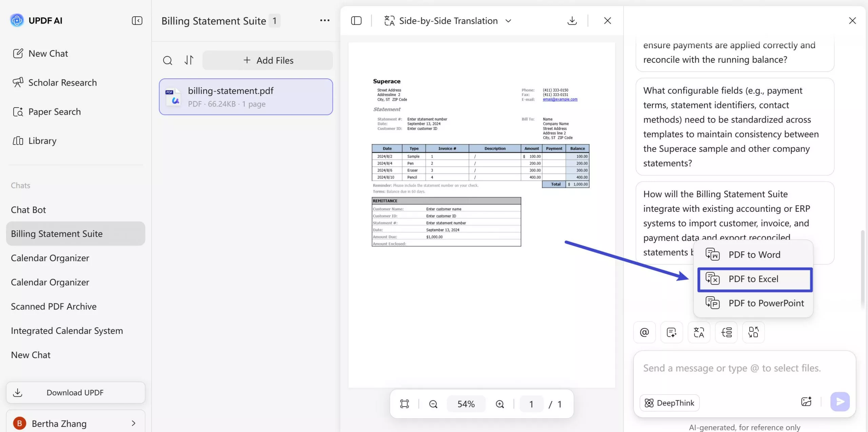Select the billing-statement.pdf file card
868x432 pixels.
245,97
